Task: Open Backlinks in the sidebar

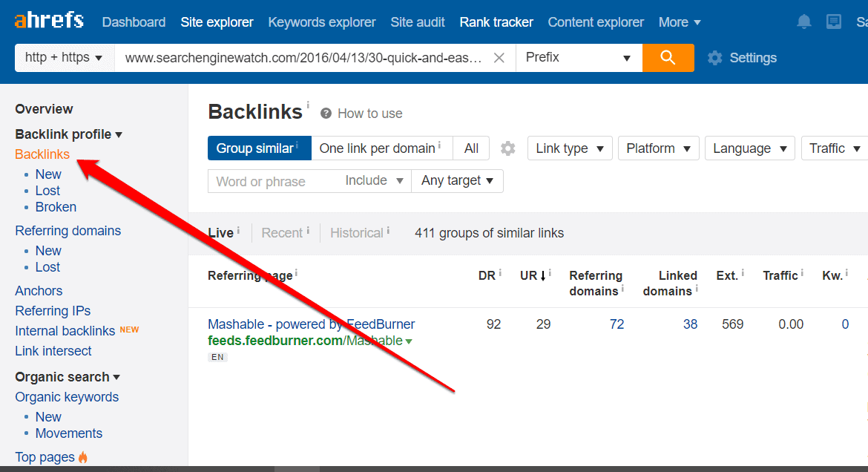Action: 42,154
